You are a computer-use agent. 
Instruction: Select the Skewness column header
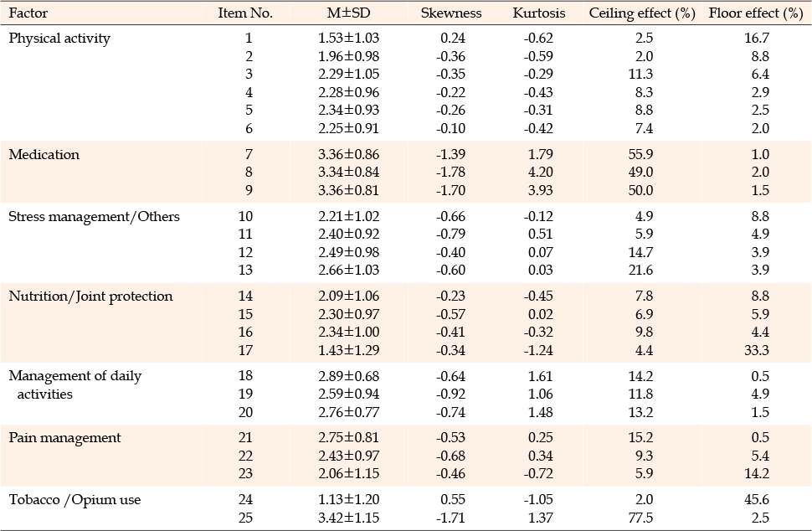tap(451, 13)
